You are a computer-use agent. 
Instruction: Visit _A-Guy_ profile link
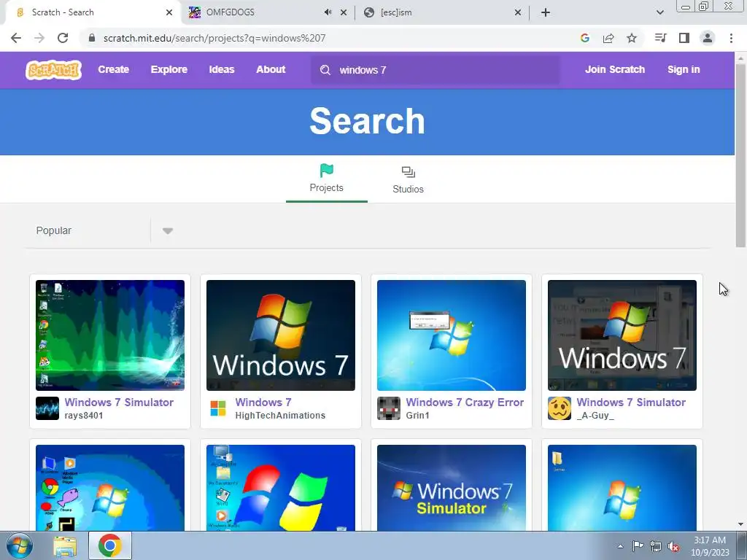(x=595, y=415)
